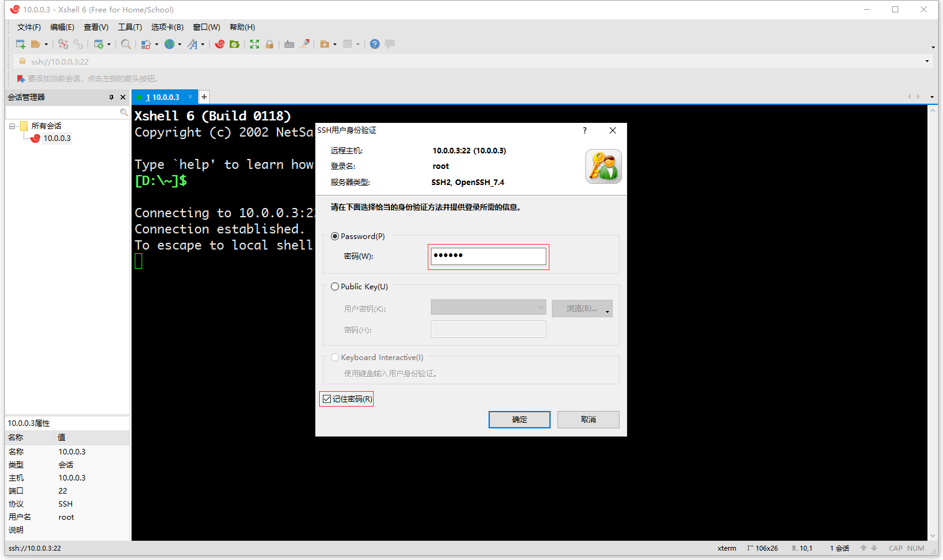
Task: Click the New Session toolbar icon
Action: click(20, 44)
